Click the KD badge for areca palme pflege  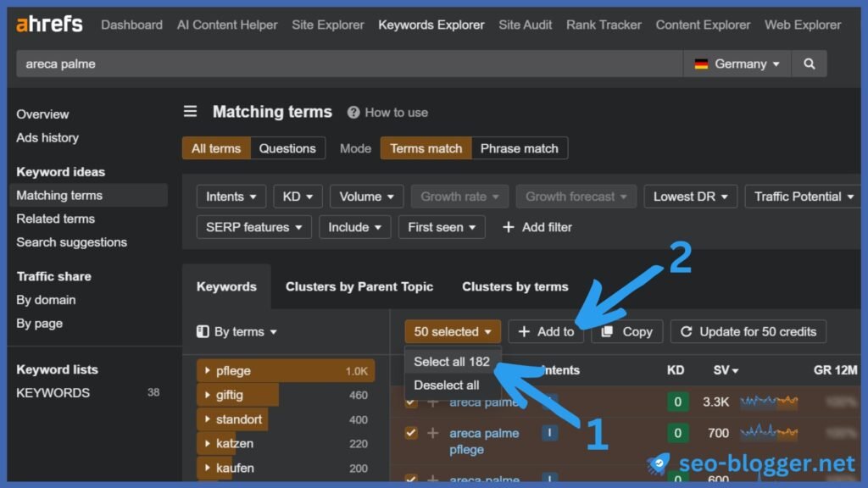677,433
